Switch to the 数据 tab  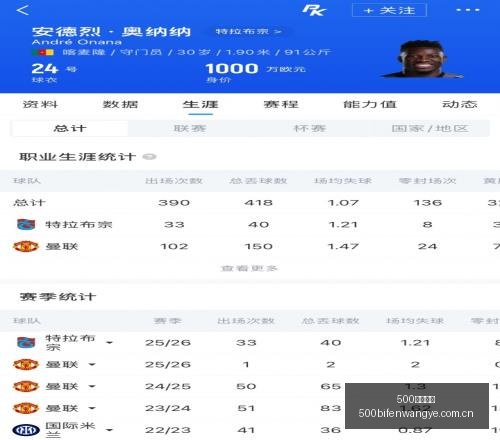120,104
